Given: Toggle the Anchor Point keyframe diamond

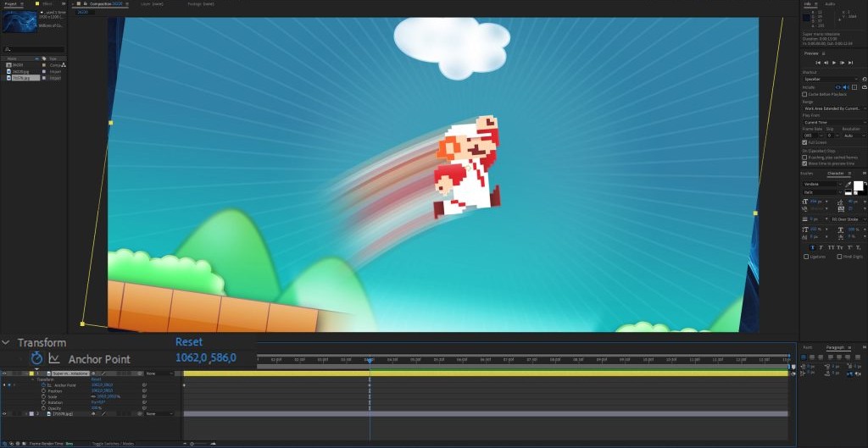Looking at the screenshot, I should (9, 385).
